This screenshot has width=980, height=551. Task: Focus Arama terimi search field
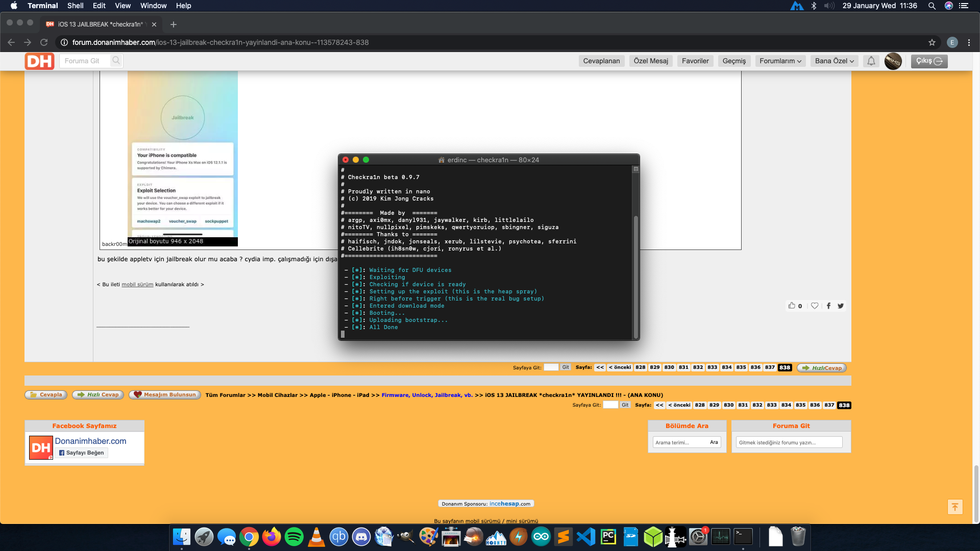tap(680, 442)
